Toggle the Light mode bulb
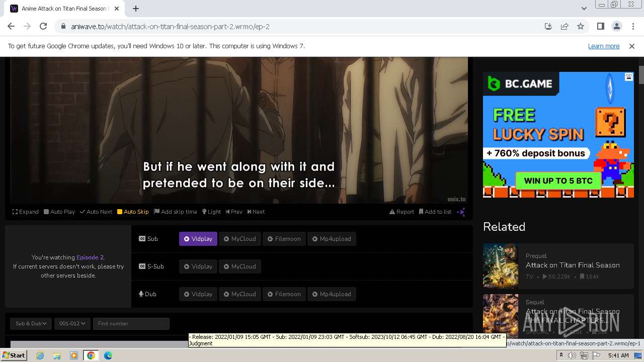Image resolution: width=644 pixels, height=362 pixels. coord(211,212)
